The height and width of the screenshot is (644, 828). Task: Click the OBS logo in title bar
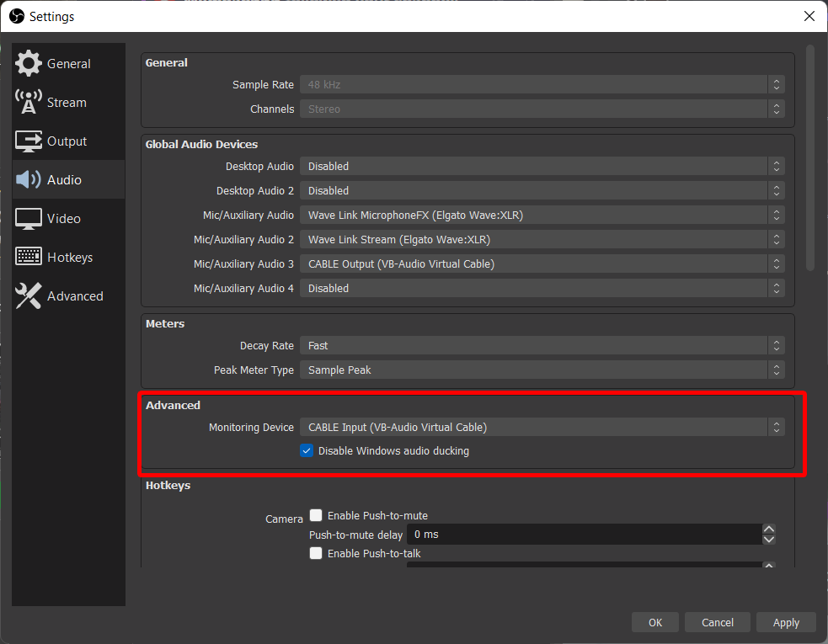(x=16, y=16)
